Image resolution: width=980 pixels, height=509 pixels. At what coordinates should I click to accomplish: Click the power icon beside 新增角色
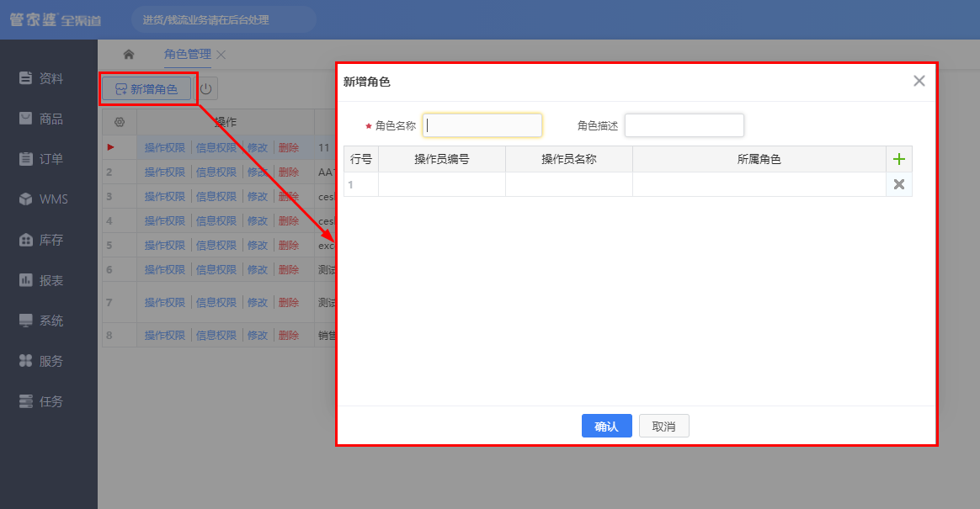[205, 89]
